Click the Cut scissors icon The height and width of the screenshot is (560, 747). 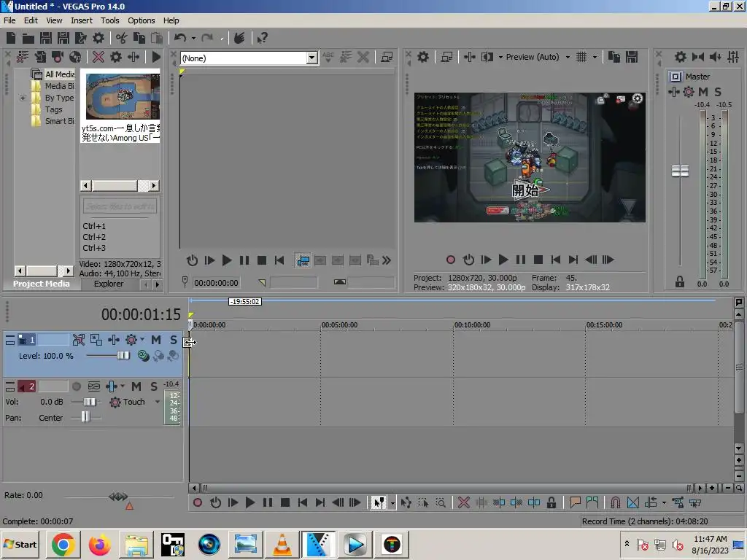[x=122, y=38]
